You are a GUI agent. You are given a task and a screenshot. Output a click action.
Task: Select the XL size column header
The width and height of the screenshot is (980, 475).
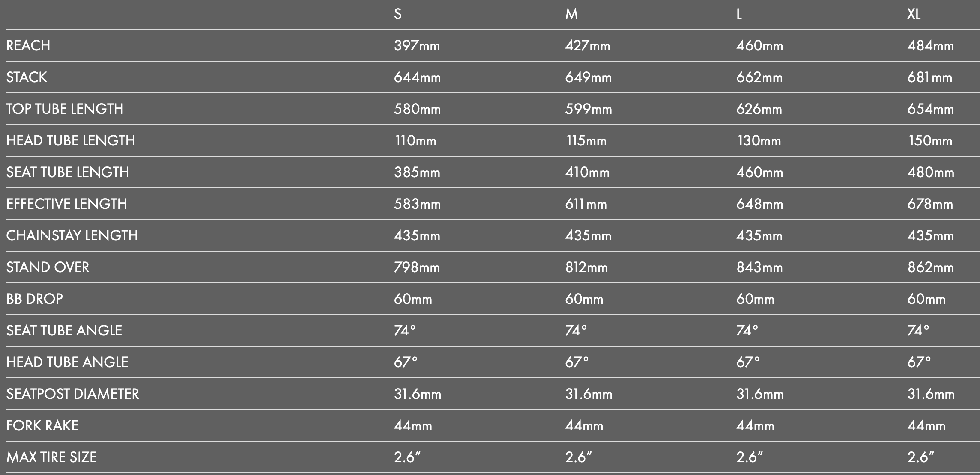coord(914,14)
